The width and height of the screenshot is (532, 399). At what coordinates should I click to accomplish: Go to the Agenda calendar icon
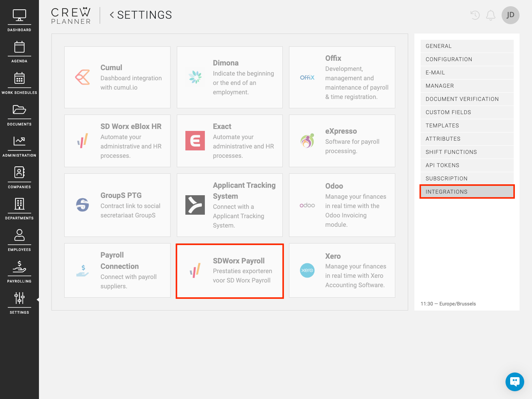point(19,51)
